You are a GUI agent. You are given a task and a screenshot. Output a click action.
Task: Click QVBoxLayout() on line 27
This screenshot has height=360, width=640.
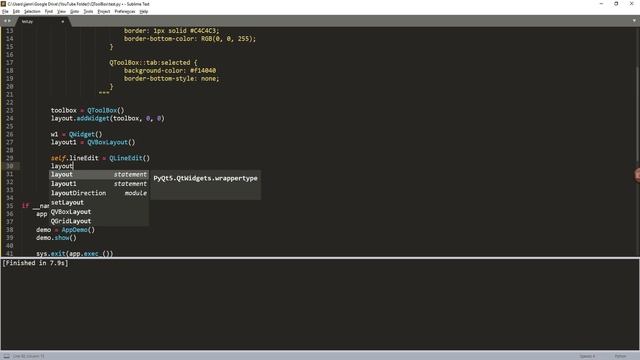click(111, 142)
